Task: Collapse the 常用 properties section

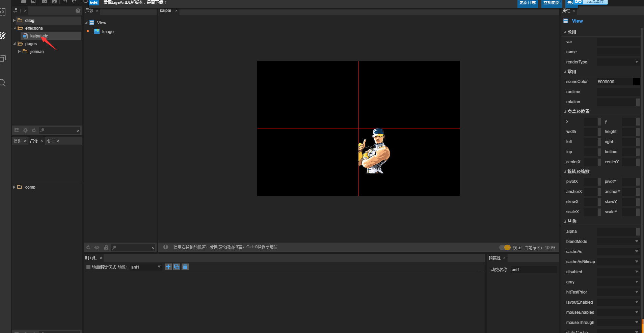Action: click(565, 72)
